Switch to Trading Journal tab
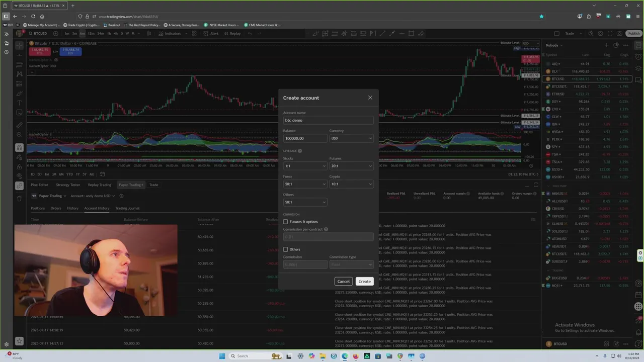 point(127,208)
